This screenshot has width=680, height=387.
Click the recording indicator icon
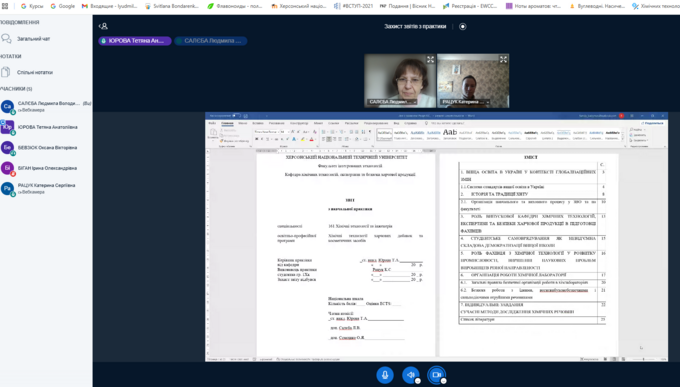coord(463,26)
